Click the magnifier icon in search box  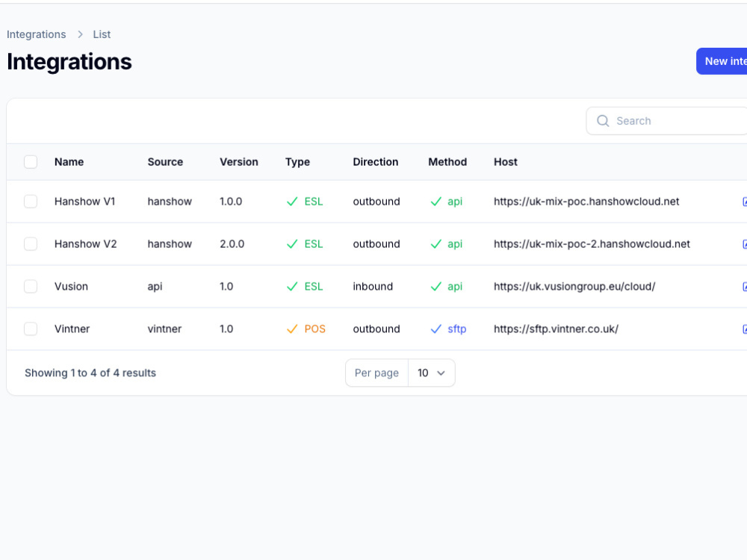coord(603,121)
